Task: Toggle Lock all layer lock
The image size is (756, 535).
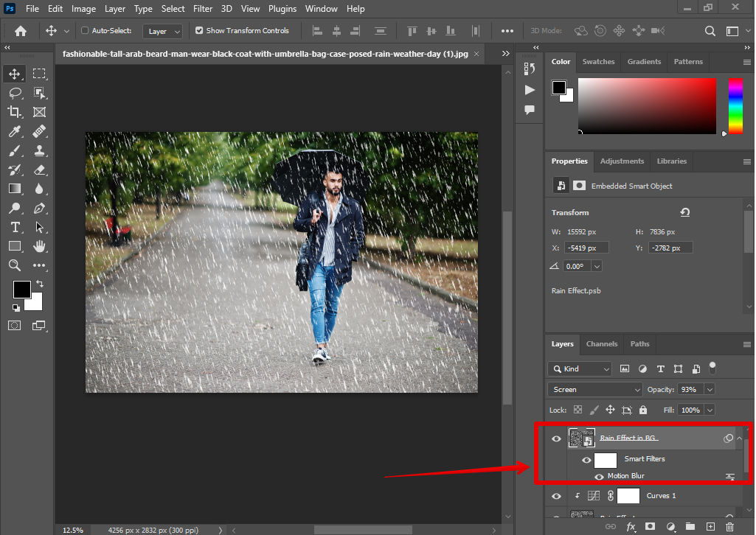Action: (x=642, y=410)
